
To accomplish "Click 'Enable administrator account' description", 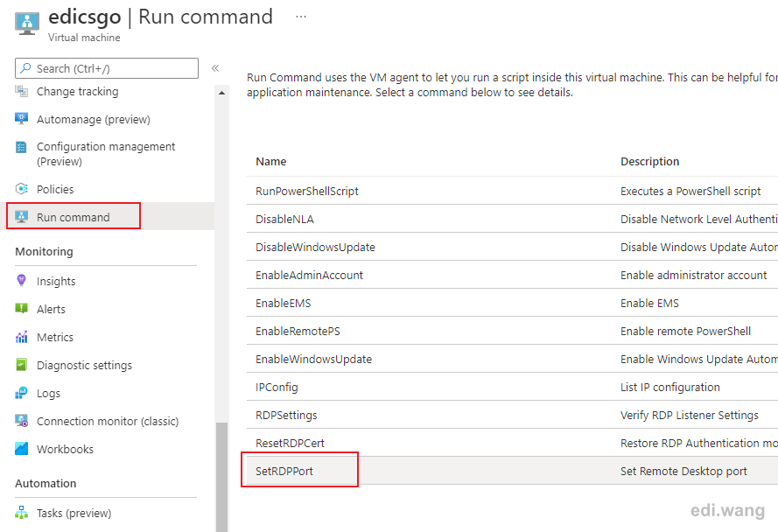I will (693, 275).
